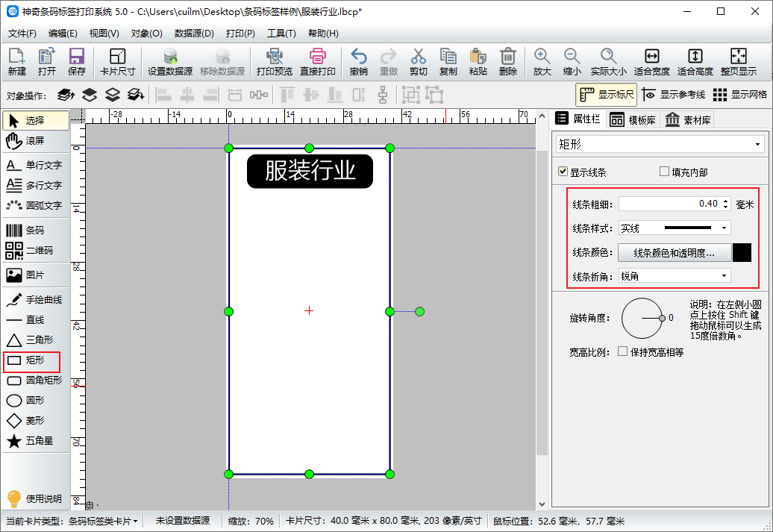
Task: Click the 打印预览 print preview icon
Action: pyautogui.click(x=274, y=61)
